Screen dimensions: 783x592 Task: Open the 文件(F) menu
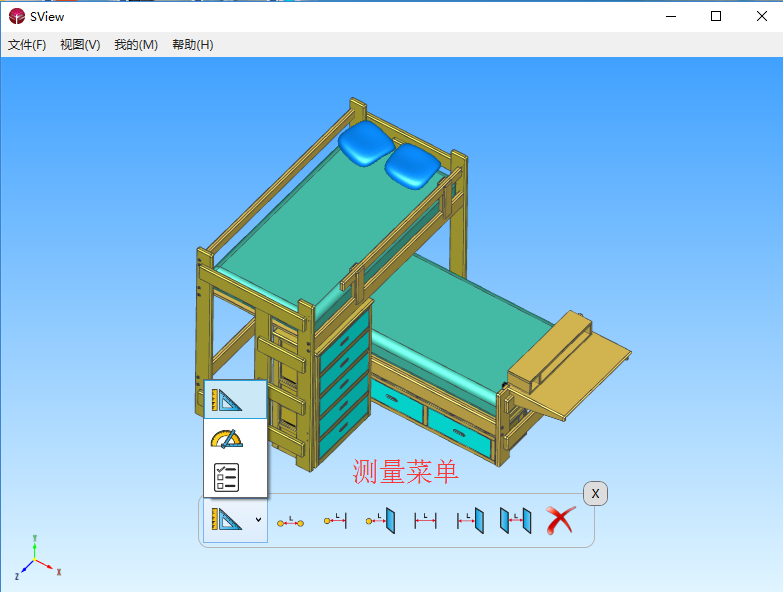click(x=27, y=45)
